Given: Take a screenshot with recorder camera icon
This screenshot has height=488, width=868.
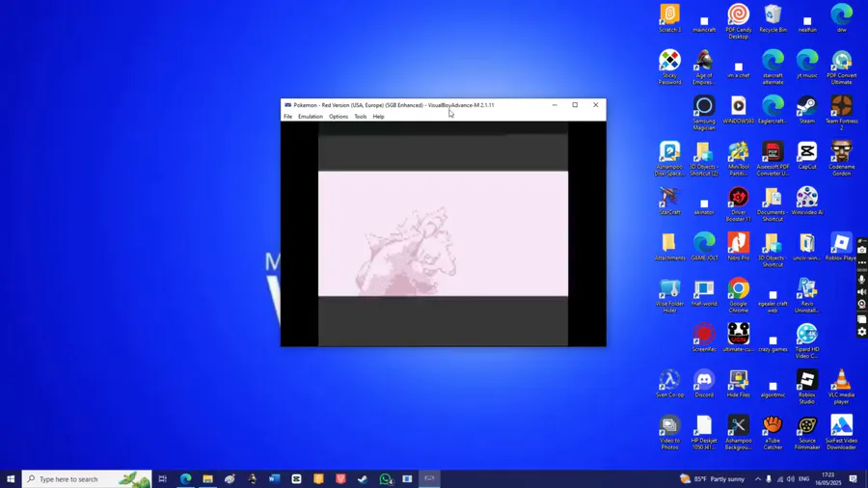Looking at the screenshot, I should tap(862, 251).
